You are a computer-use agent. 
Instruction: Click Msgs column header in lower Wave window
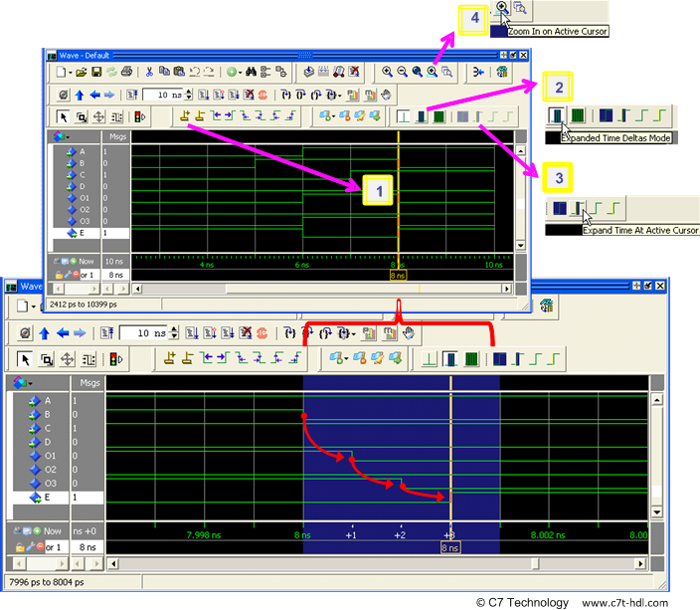[x=89, y=382]
